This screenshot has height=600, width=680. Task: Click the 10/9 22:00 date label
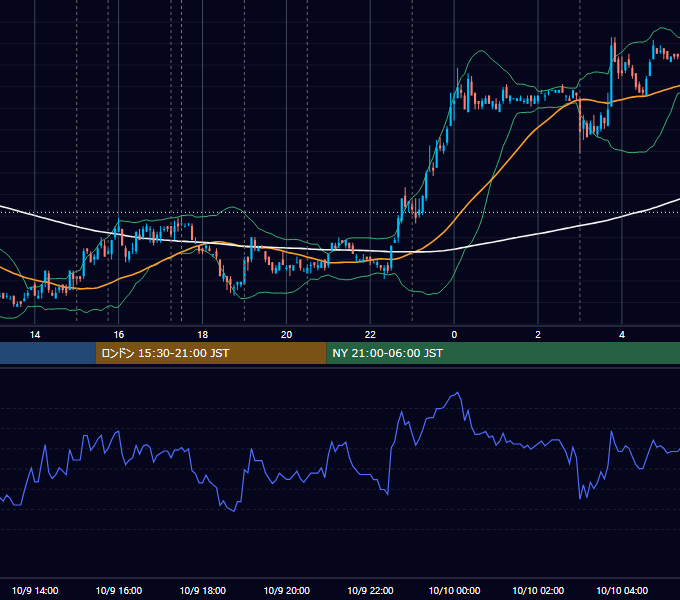[370, 590]
